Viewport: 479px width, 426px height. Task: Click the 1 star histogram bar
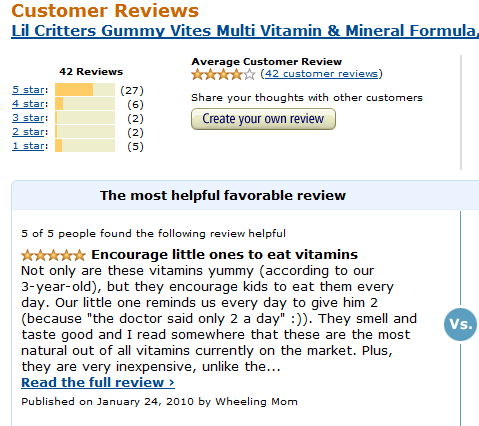pyautogui.click(x=85, y=146)
